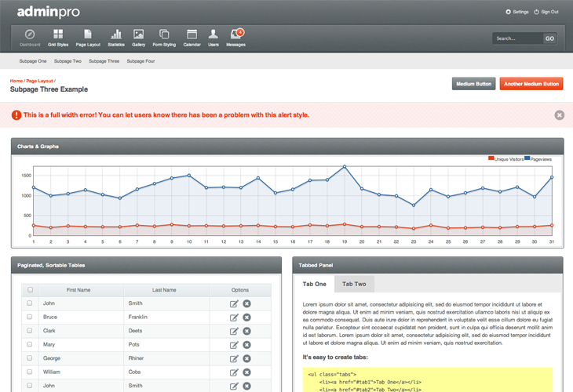Open the Page Layout document icon
This screenshot has width=573, height=392.
[x=88, y=34]
